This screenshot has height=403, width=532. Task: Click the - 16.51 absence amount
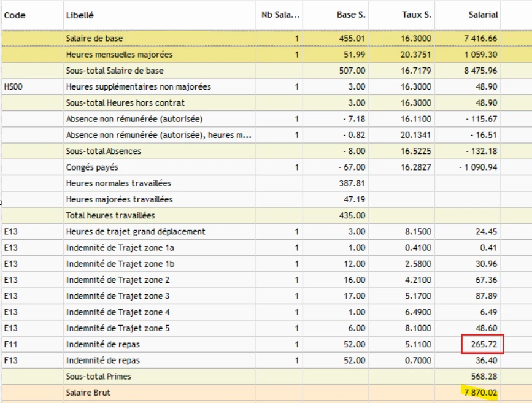(x=484, y=135)
